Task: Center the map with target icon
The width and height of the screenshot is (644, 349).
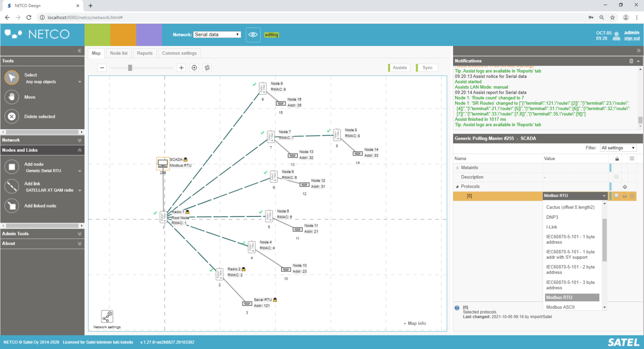Action: click(194, 68)
